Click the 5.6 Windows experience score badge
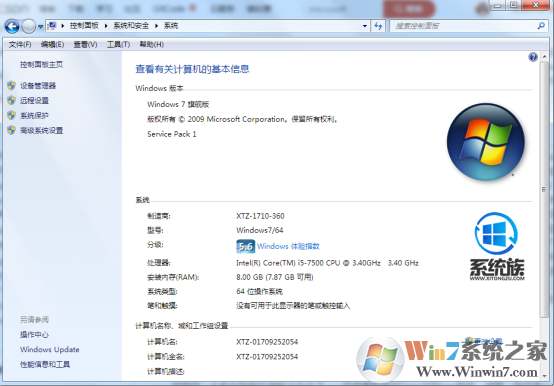 coord(246,246)
